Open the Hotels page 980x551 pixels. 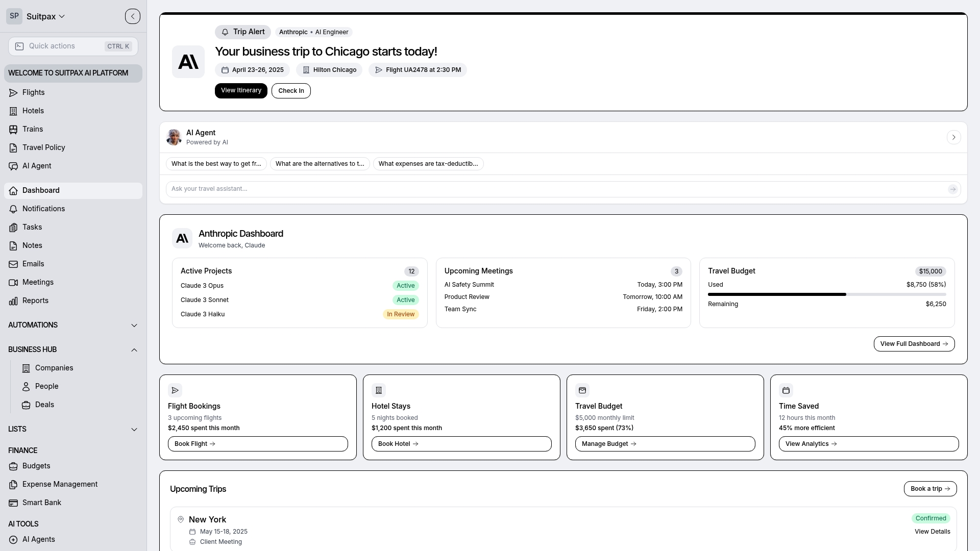tap(73, 111)
